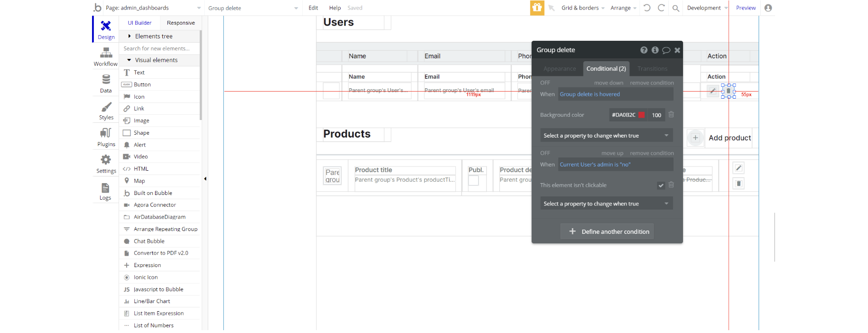
Task: Open the Workflow tab in sidebar
Action: [x=106, y=56]
